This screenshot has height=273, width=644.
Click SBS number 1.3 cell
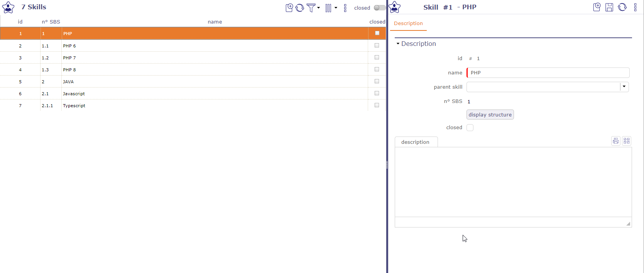tap(51, 70)
